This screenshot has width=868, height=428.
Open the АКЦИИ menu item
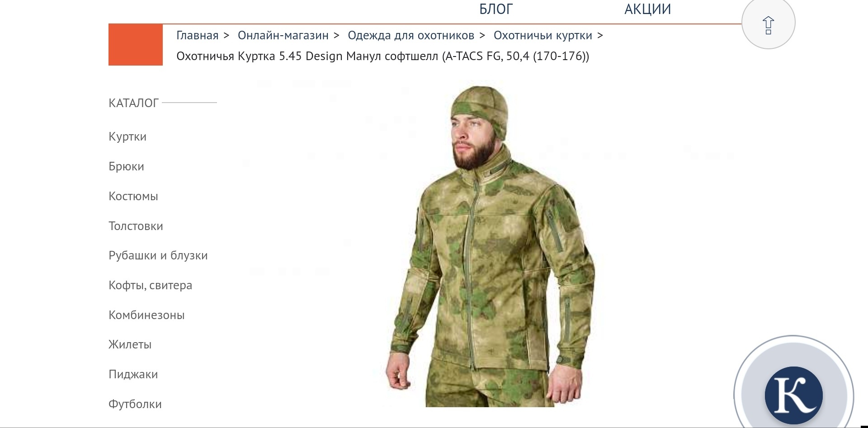[647, 9]
